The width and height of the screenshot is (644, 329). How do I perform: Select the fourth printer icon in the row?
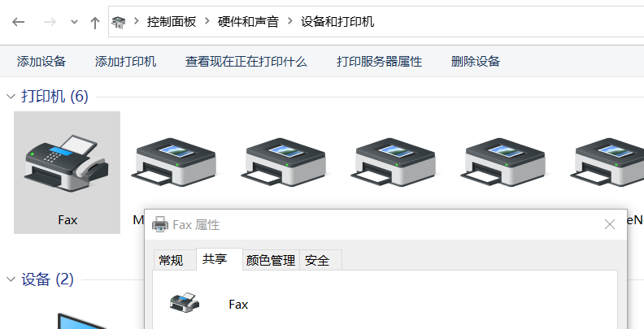(x=394, y=162)
